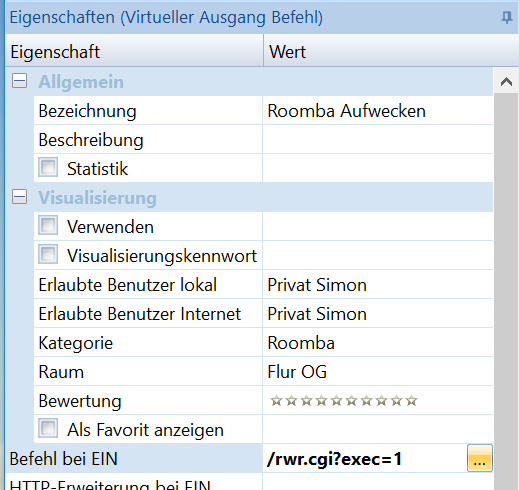Set rating by clicking the last Bewertung star
This screenshot has width=520, height=490.
coord(411,400)
